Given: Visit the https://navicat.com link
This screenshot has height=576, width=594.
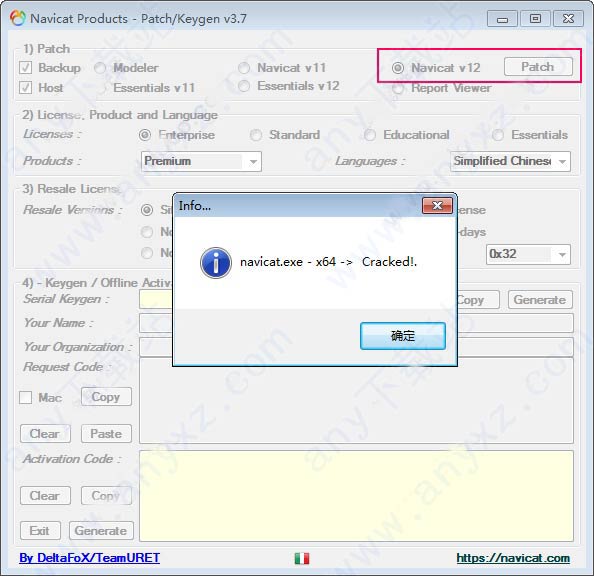Looking at the screenshot, I should tap(513, 558).
